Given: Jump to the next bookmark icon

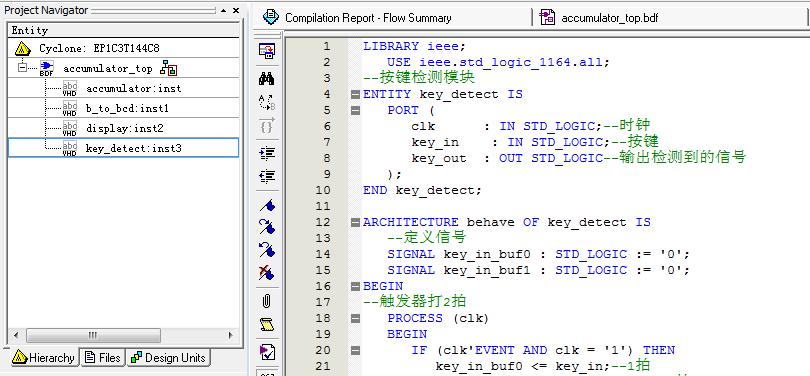Looking at the screenshot, I should pos(267,227).
